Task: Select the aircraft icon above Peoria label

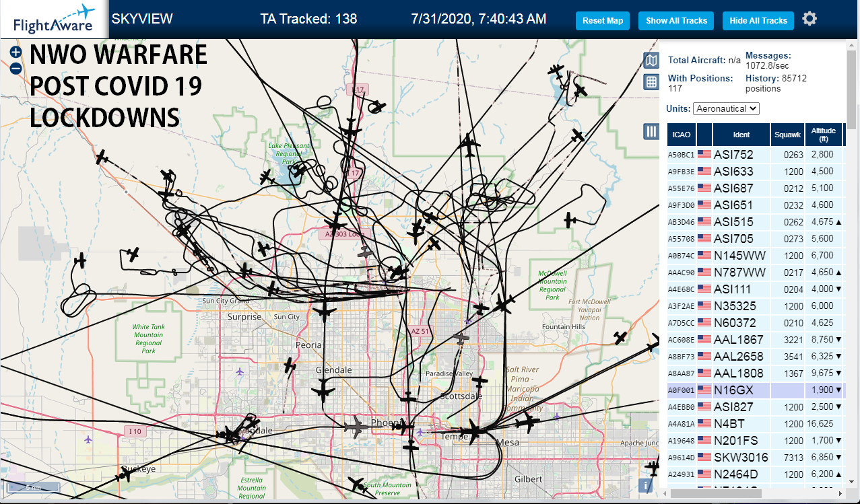Action: (325, 312)
